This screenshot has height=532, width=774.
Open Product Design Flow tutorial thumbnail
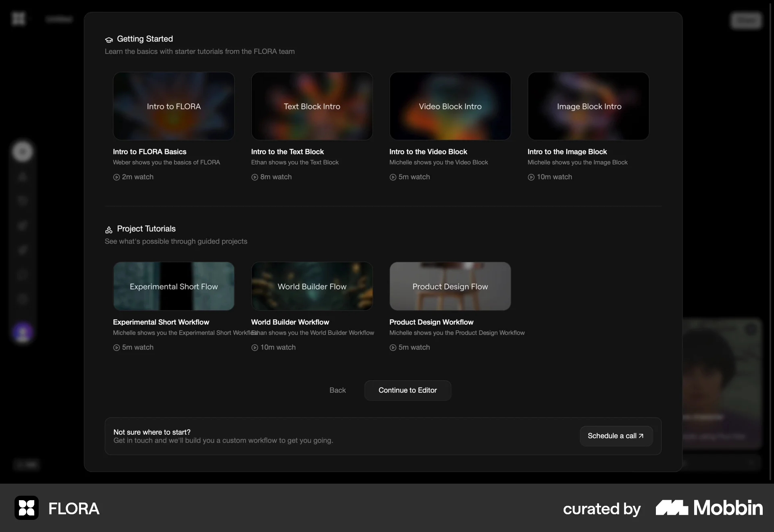click(450, 286)
